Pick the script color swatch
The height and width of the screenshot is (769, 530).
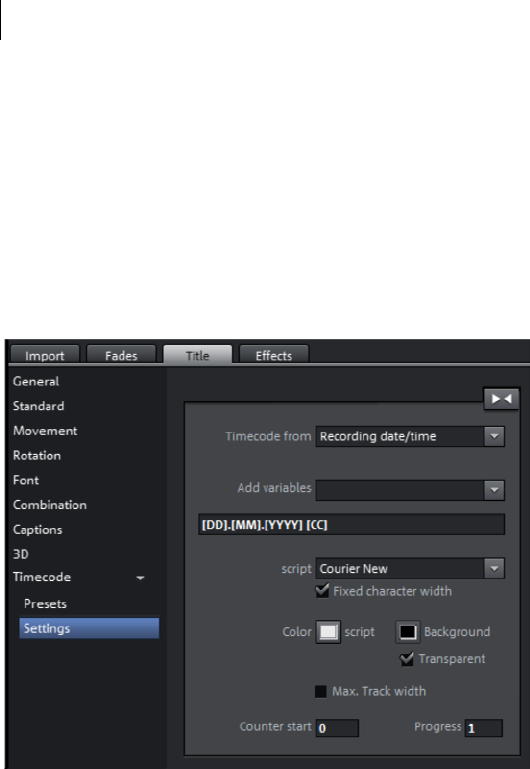tap(328, 632)
